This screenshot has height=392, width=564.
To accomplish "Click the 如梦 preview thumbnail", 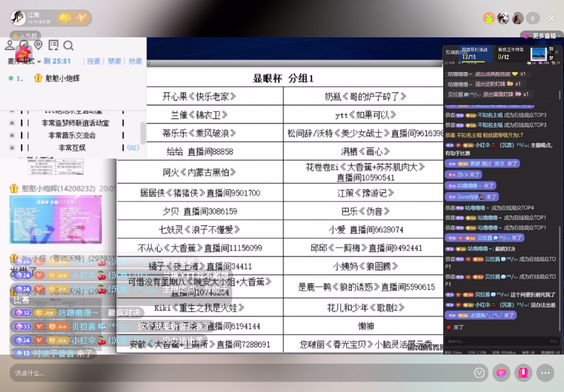I will pos(539,54).
